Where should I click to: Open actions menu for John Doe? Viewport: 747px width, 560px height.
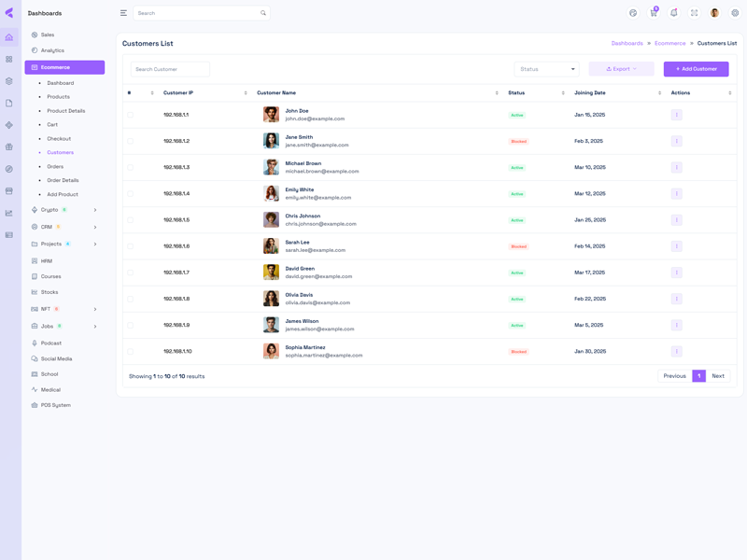676,115
